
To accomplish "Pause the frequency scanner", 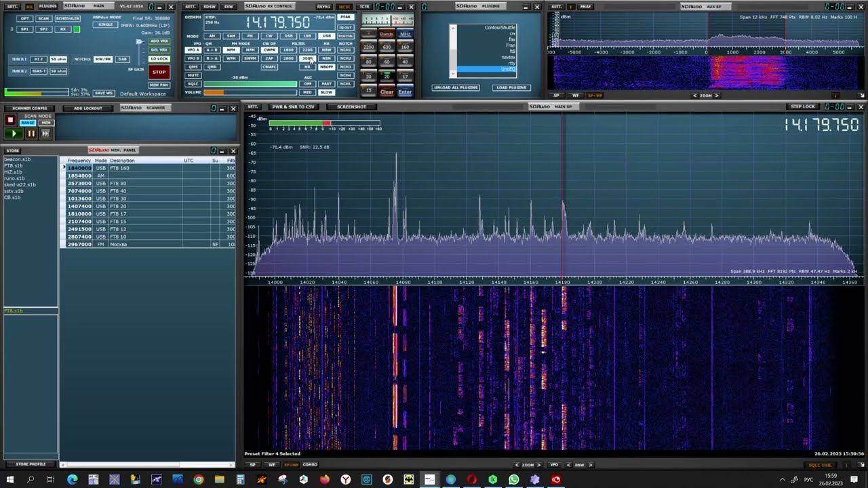I will pyautogui.click(x=31, y=134).
